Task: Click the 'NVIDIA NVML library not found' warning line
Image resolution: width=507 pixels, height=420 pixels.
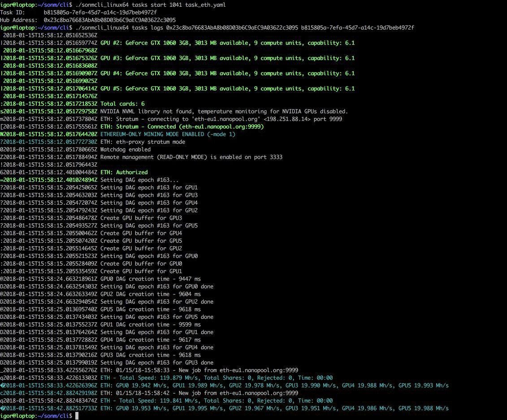Action: (x=224, y=111)
